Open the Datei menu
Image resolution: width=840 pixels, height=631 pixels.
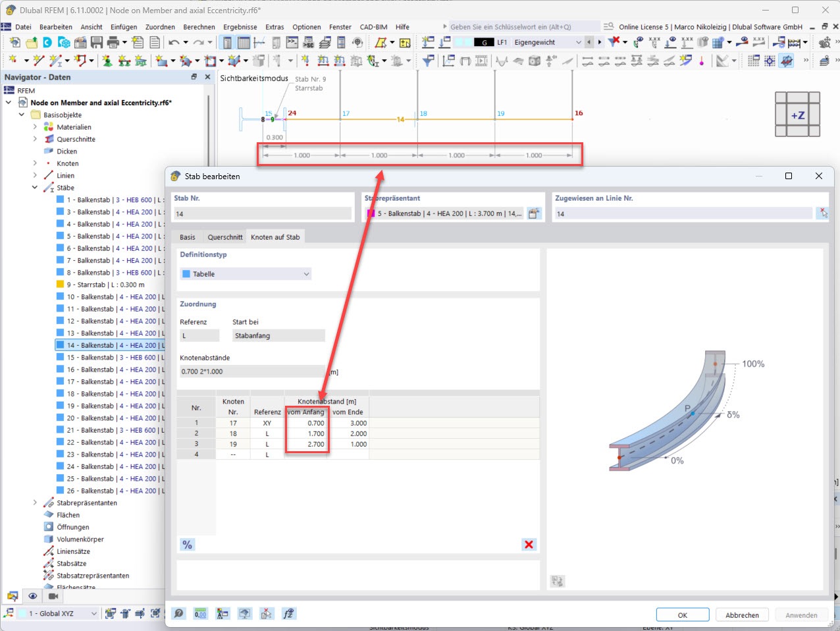(23, 27)
